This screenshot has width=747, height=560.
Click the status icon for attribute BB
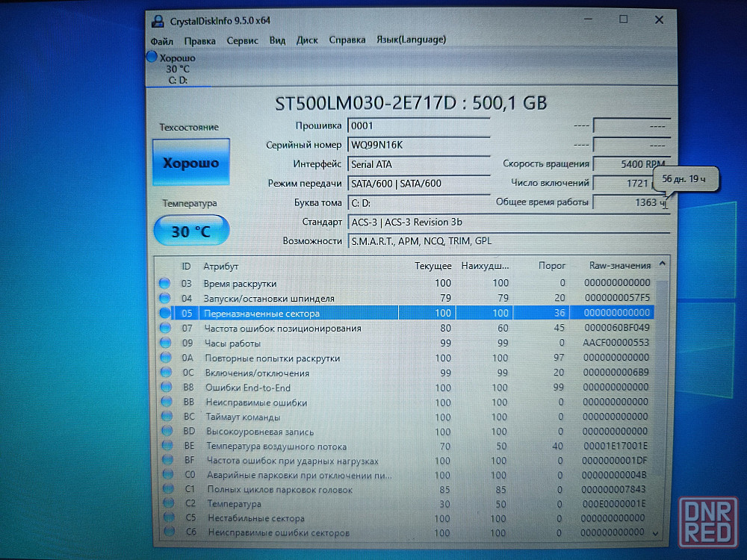point(167,402)
